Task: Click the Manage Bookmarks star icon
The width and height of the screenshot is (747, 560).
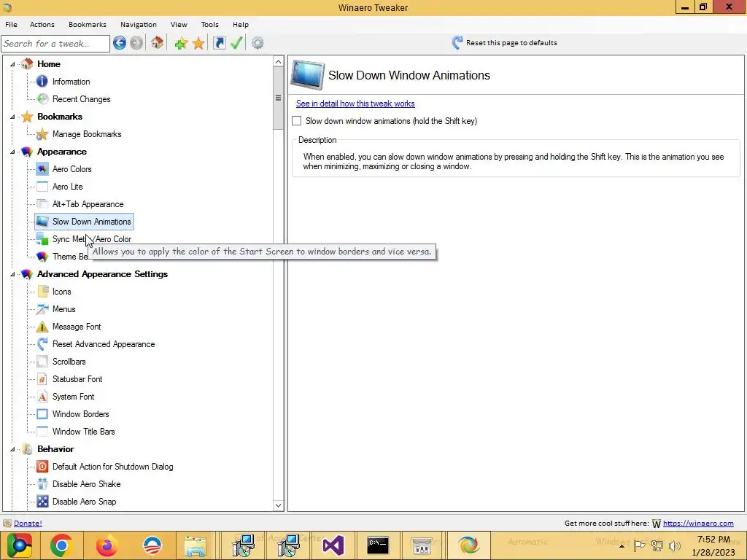Action: [x=42, y=134]
